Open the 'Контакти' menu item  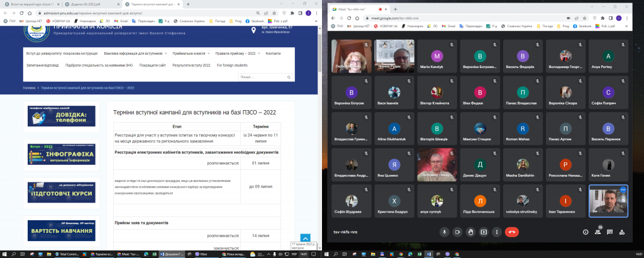tap(273, 53)
